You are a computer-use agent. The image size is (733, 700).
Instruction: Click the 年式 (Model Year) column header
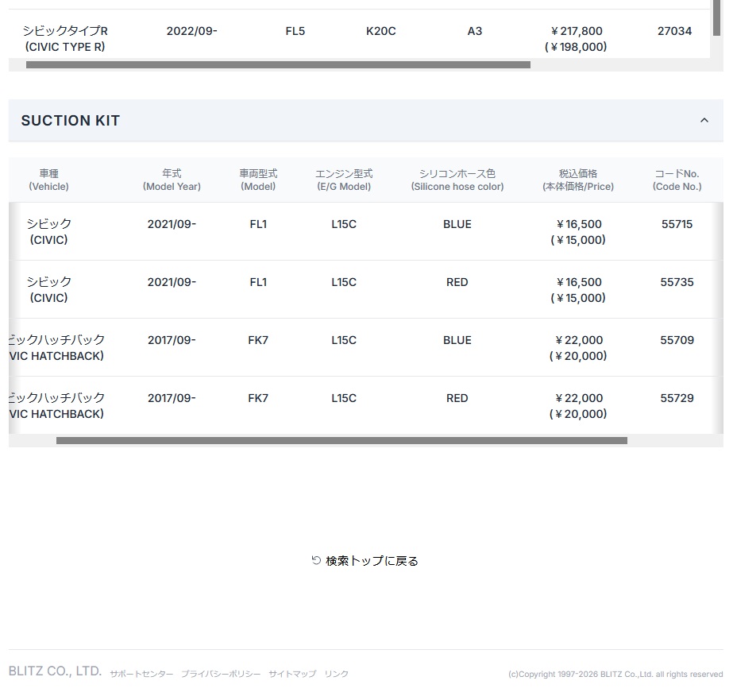coord(172,180)
